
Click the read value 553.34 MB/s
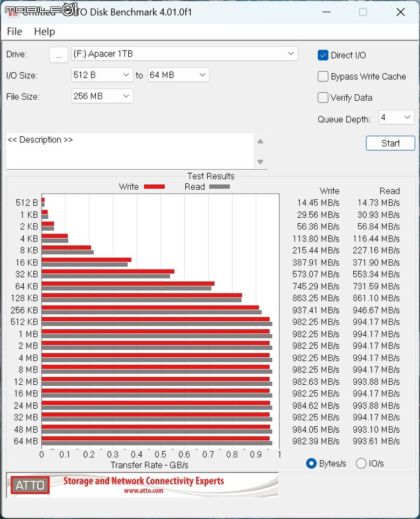pos(376,274)
